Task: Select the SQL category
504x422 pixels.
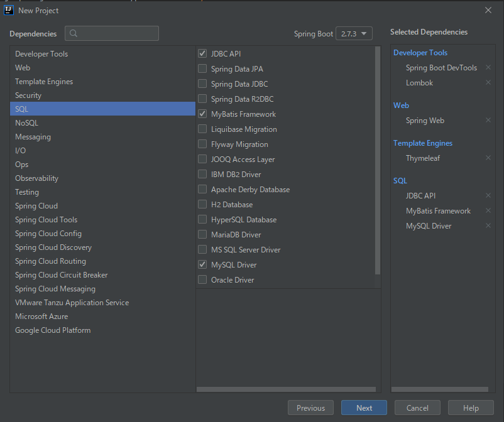Action: click(102, 109)
